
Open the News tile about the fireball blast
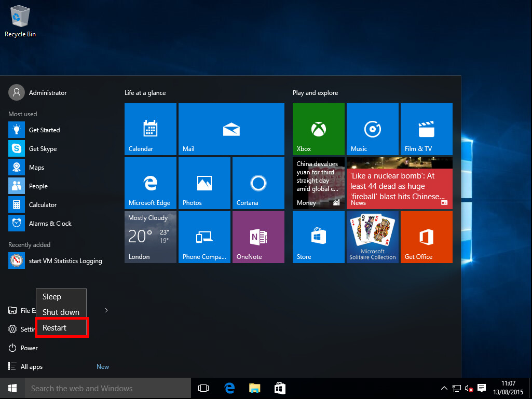coord(400,183)
